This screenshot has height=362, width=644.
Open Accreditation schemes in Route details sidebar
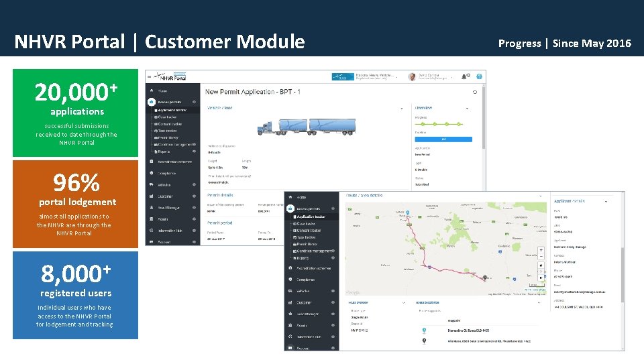pyautogui.click(x=313, y=268)
